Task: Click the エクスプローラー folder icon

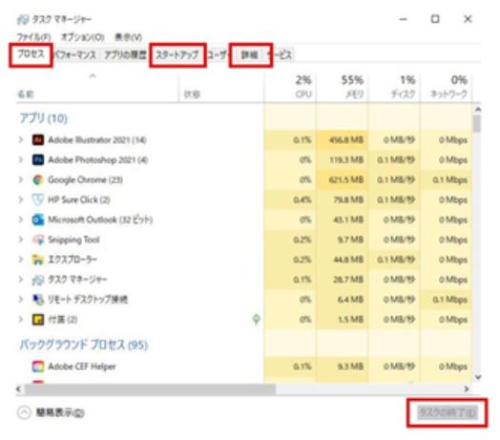Action: 38,260
